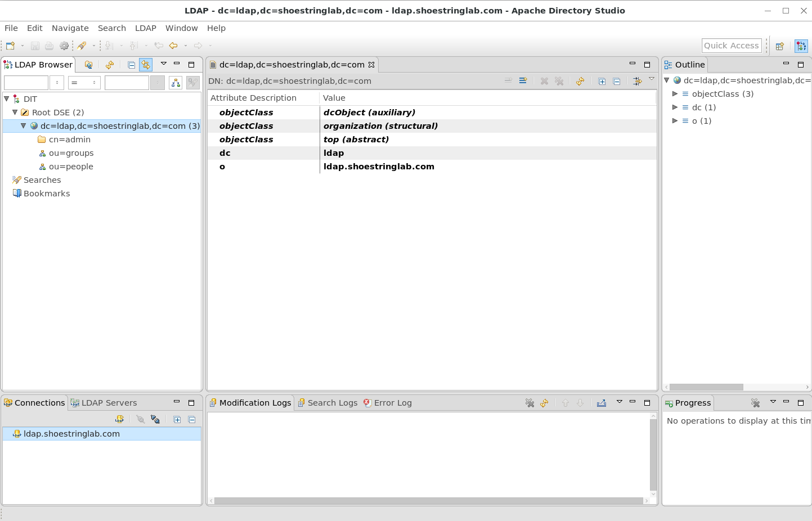The width and height of the screenshot is (812, 521).
Task: Collapse dc=ldap,dc=shoestringlab,dc=com in LDAP Browser
Action: click(24, 125)
